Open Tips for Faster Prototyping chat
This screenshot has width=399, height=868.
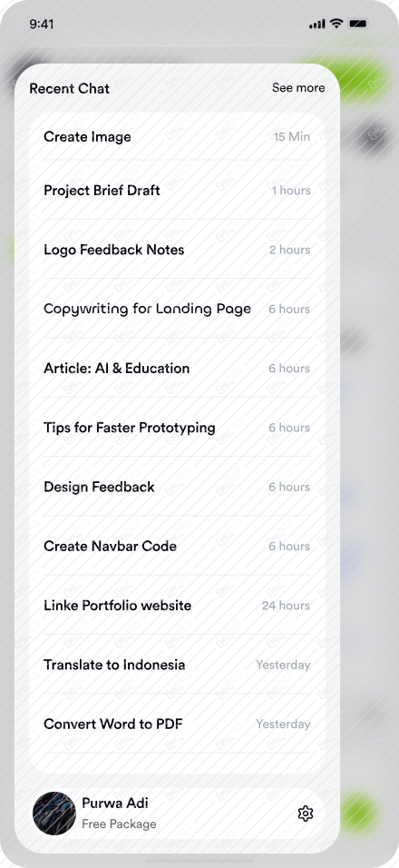tap(177, 428)
